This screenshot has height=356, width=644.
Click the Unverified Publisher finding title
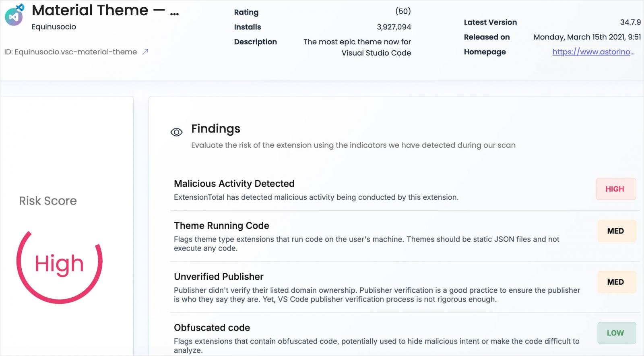219,277
